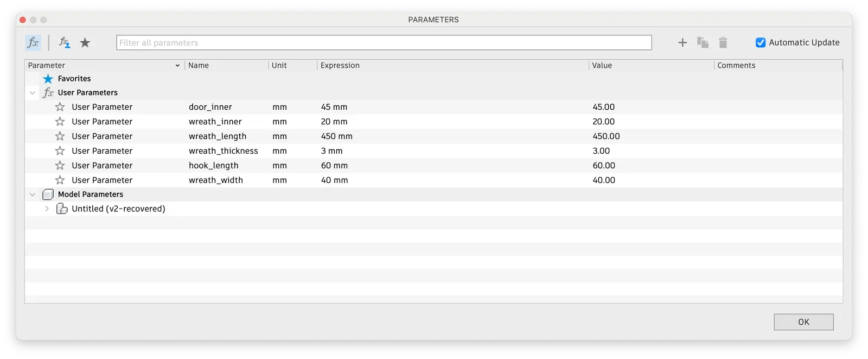Add a new user parameter with plus icon
Viewport: 868px width, 359px height.
click(682, 42)
